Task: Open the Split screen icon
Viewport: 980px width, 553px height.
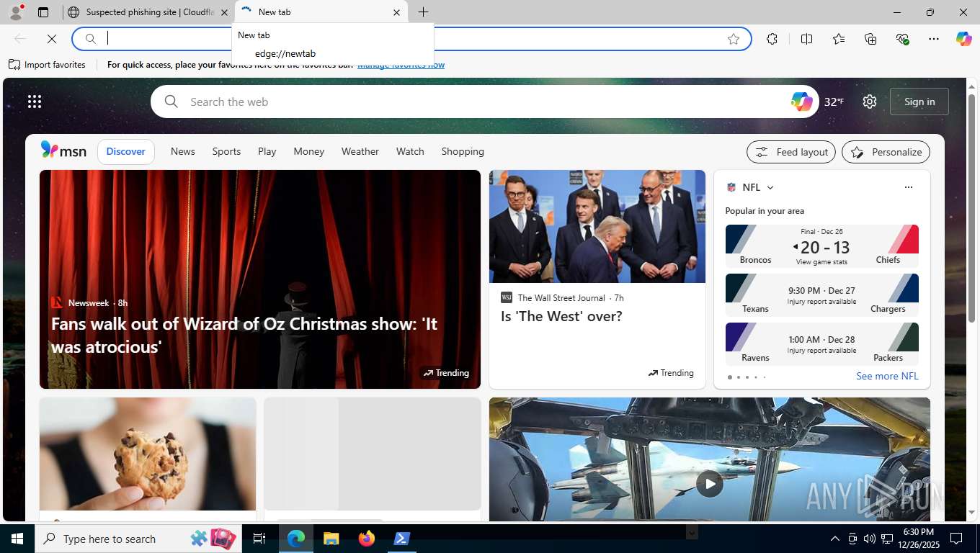Action: [806, 39]
